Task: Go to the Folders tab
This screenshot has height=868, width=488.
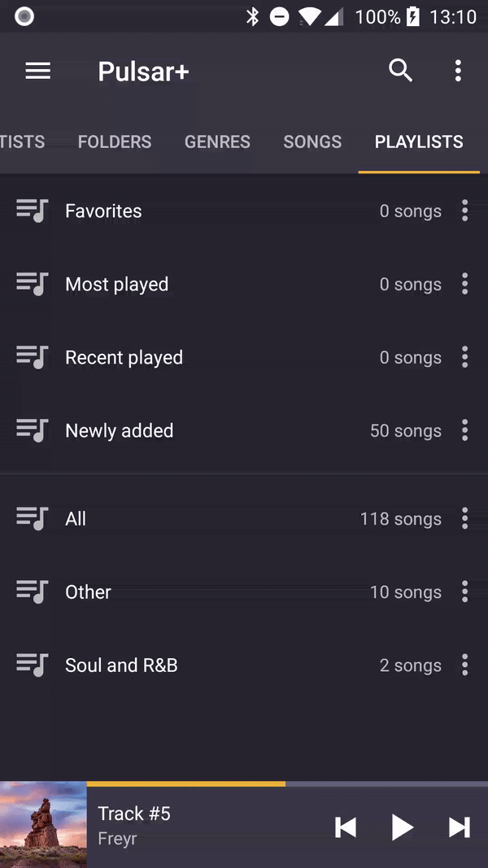Action: (115, 142)
